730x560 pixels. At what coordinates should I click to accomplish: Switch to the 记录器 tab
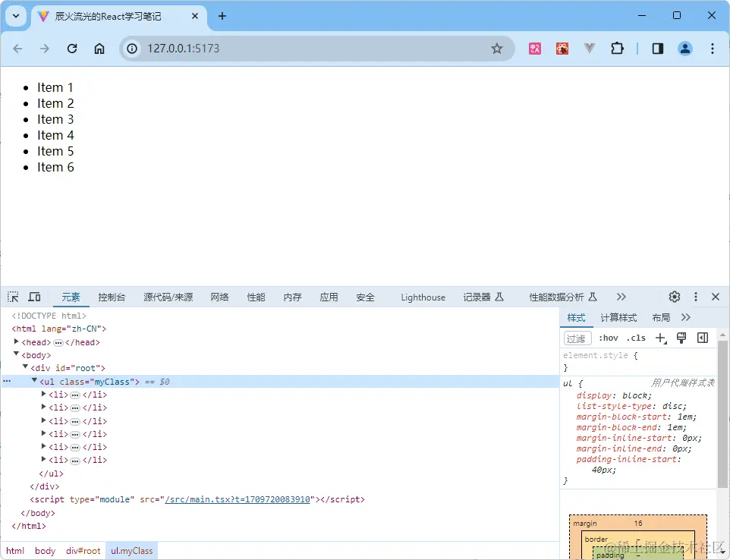483,297
